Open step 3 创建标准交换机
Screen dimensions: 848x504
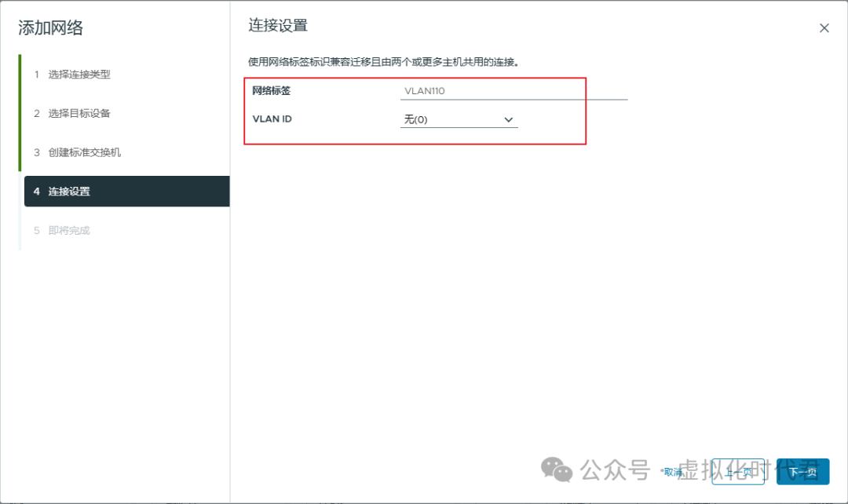coord(85,152)
